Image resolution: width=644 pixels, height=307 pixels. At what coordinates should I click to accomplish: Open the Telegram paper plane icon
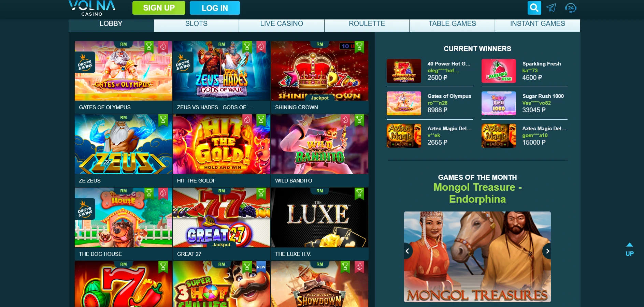[551, 8]
